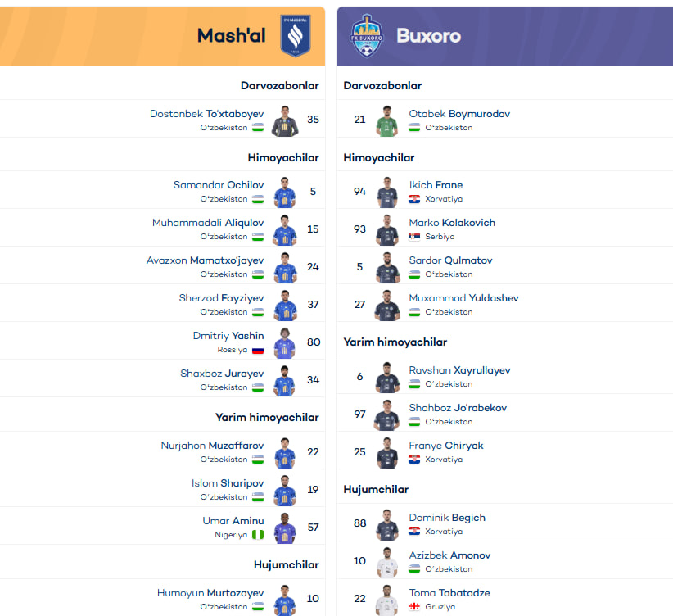The width and height of the screenshot is (673, 616).
Task: Click the Nigerian flag under Umar Aminu
Action: coord(258,535)
